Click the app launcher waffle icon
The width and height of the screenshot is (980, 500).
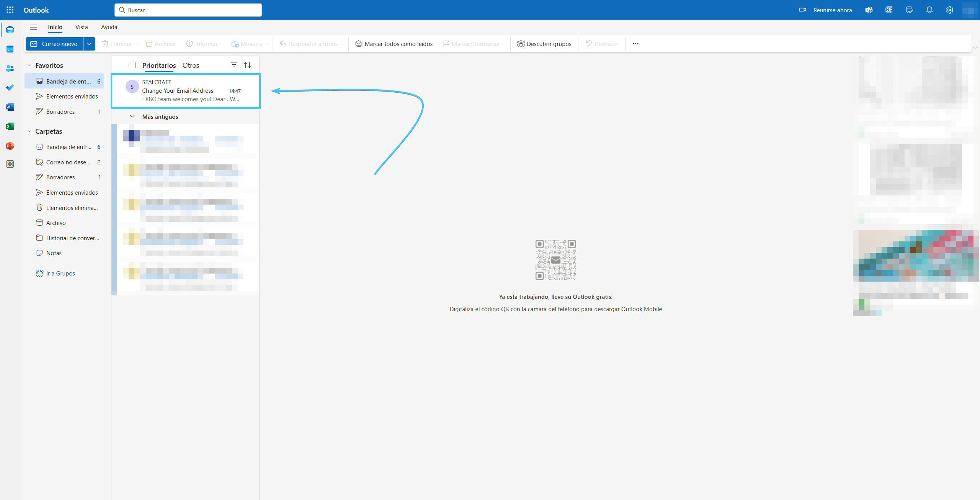(10, 10)
